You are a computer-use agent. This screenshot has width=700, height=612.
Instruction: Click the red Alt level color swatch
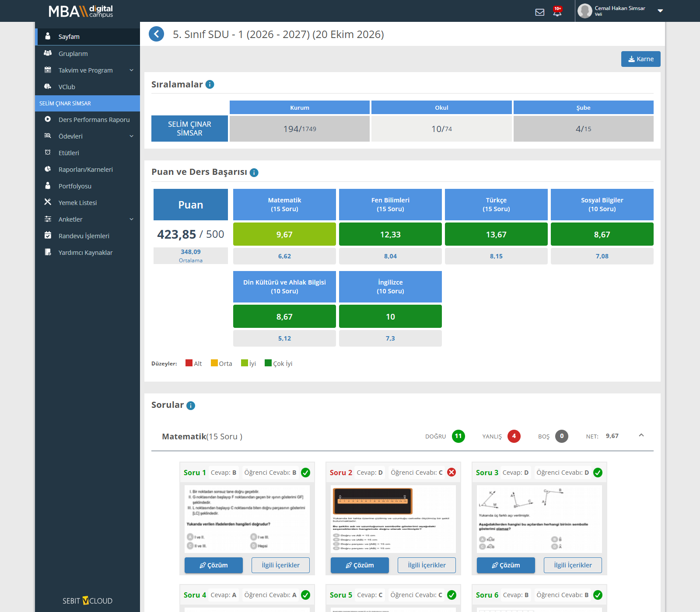(x=189, y=363)
